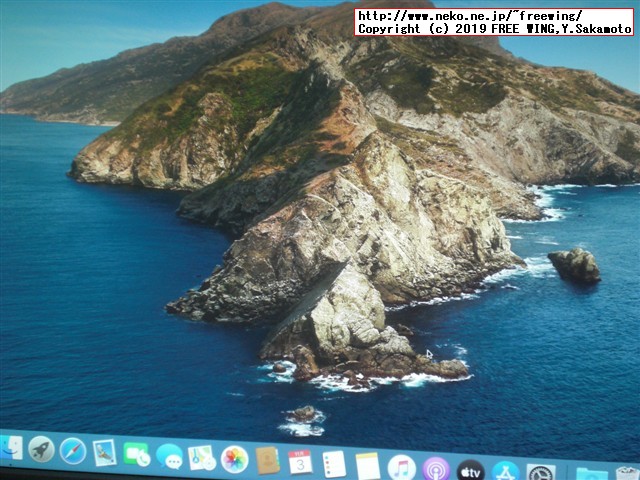Open App Store icon in Dock
Image resolution: width=640 pixels, height=480 pixels.
pyautogui.click(x=505, y=471)
